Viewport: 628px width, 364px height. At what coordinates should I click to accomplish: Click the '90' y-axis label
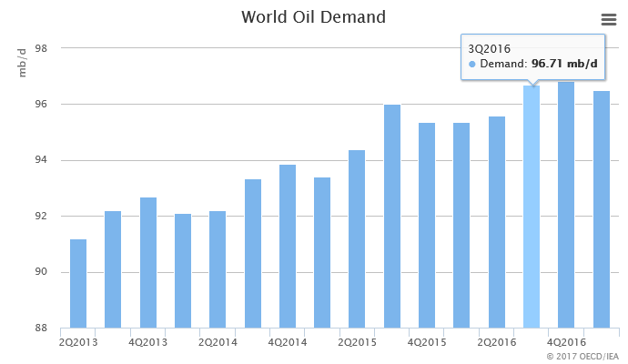41,272
